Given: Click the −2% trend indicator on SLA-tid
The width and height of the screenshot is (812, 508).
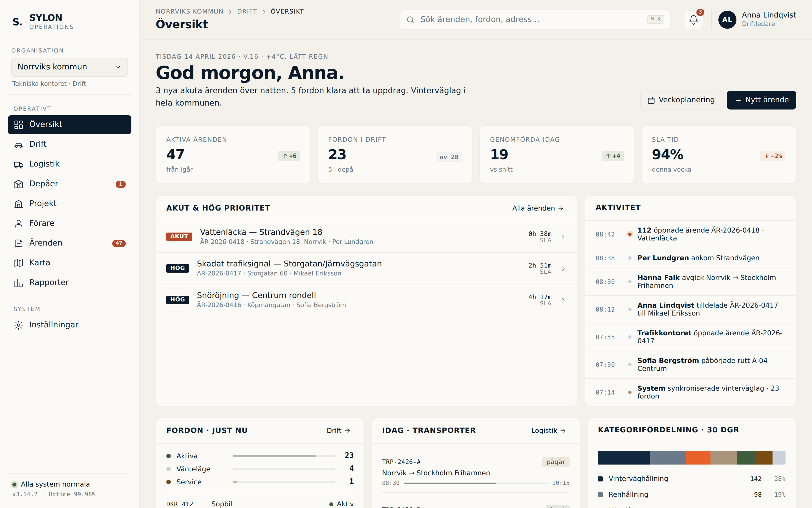Looking at the screenshot, I should 773,156.
